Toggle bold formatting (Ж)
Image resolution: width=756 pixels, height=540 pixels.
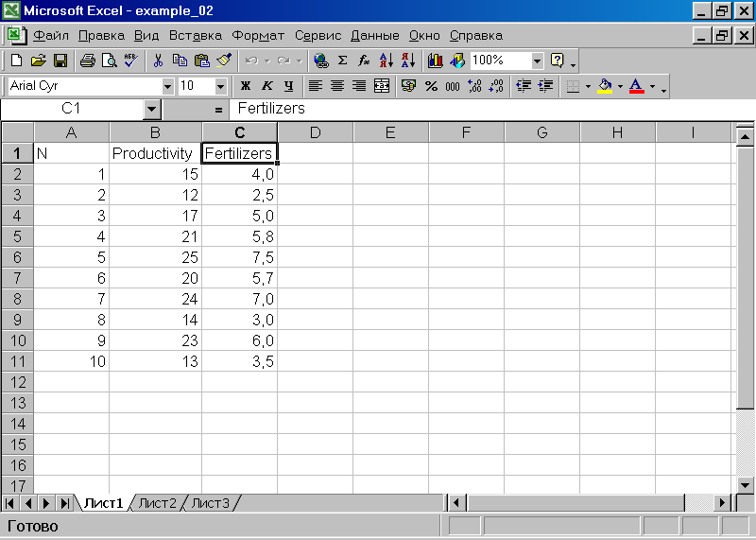click(x=246, y=86)
